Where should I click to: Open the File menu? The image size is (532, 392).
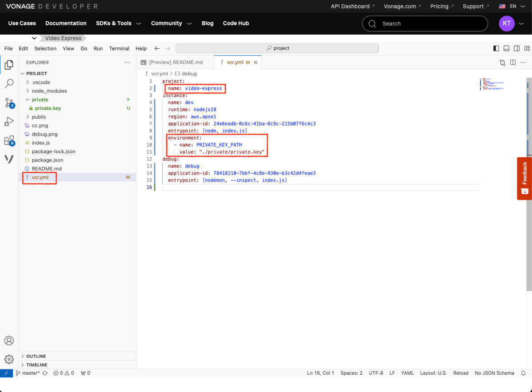click(x=8, y=48)
